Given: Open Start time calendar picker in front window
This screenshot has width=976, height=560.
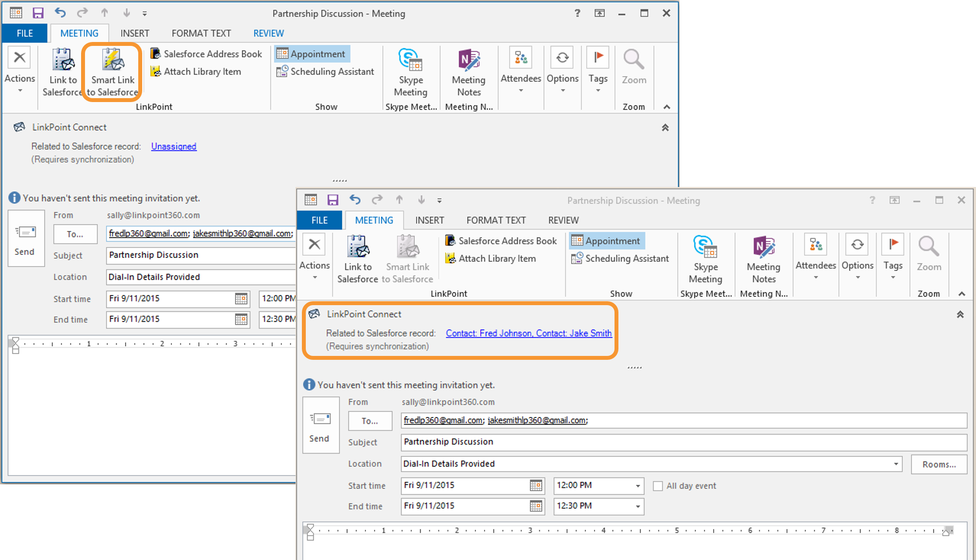Looking at the screenshot, I should [536, 486].
